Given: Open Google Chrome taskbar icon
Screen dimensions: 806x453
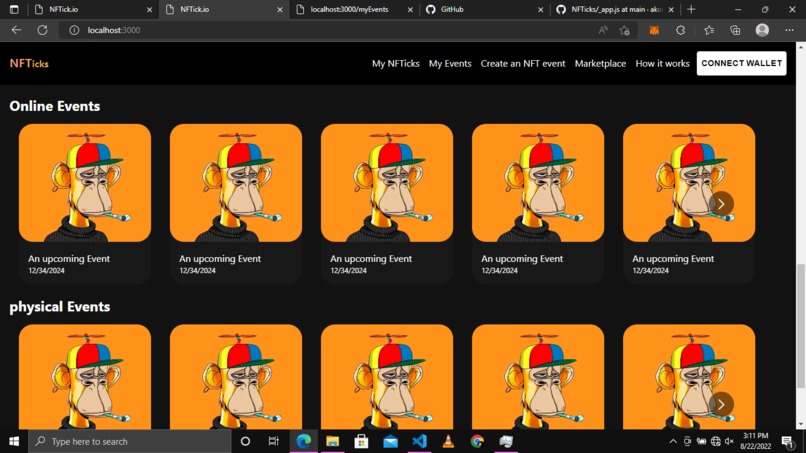Looking at the screenshot, I should coord(477,441).
